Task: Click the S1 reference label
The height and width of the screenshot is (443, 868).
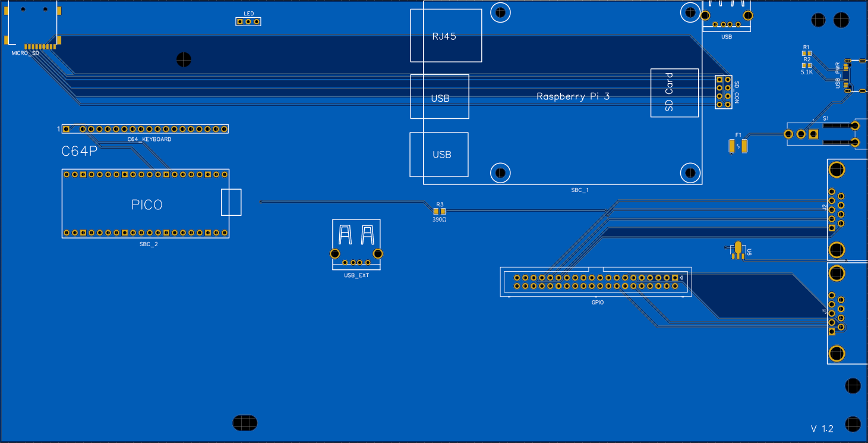Action: click(x=826, y=119)
